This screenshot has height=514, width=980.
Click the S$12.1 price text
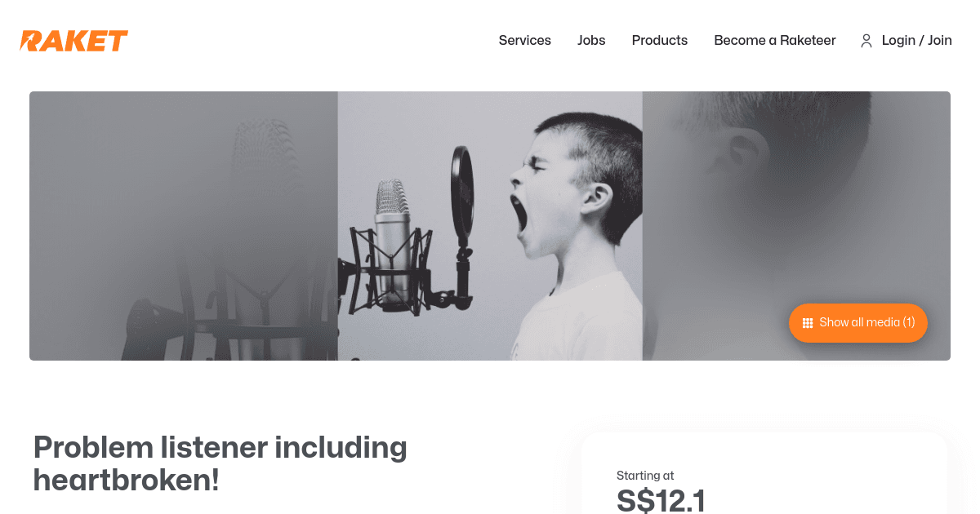tap(661, 500)
